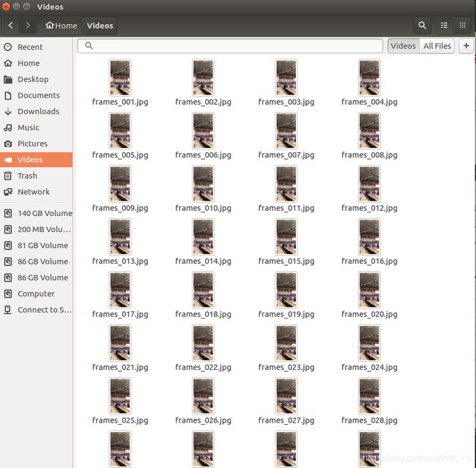476x468 pixels.
Task: Open Music in the sidebar
Action: (x=37, y=127)
